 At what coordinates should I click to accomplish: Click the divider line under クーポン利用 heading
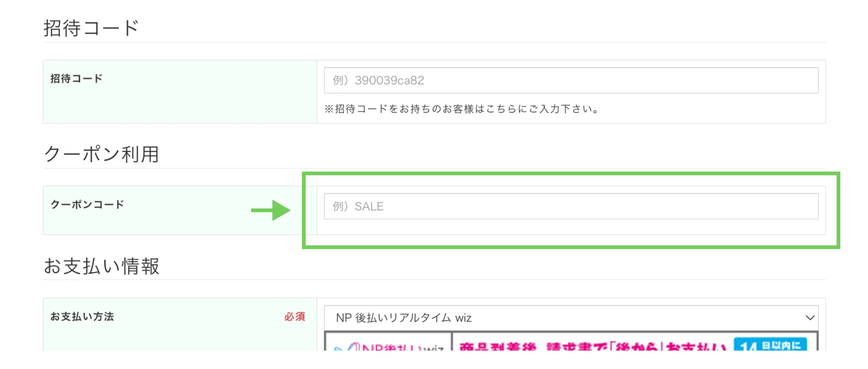click(x=434, y=168)
